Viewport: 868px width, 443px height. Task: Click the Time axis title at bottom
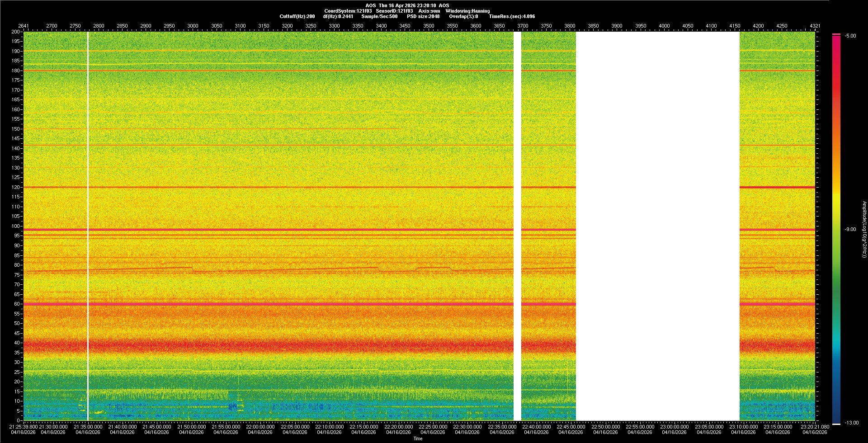pyautogui.click(x=418, y=438)
